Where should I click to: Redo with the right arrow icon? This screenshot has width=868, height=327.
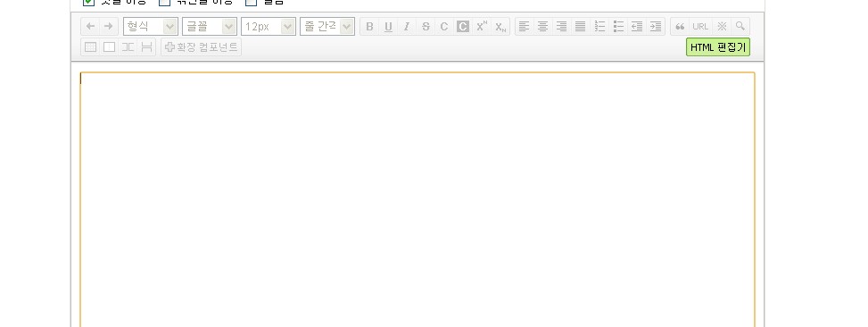click(x=109, y=27)
